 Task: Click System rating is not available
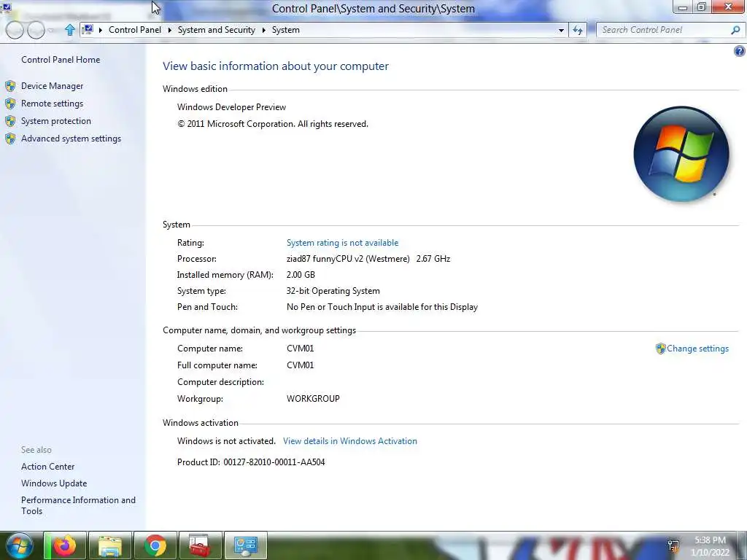[x=342, y=243]
